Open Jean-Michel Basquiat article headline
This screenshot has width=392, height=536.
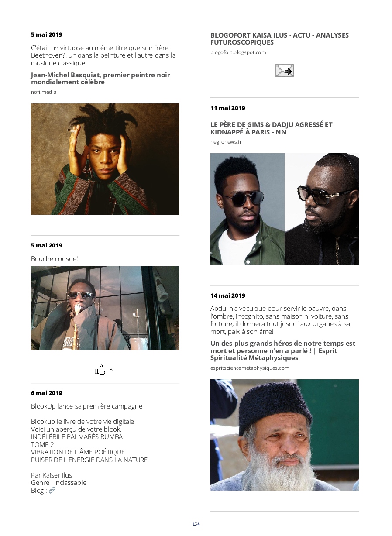tap(100, 78)
